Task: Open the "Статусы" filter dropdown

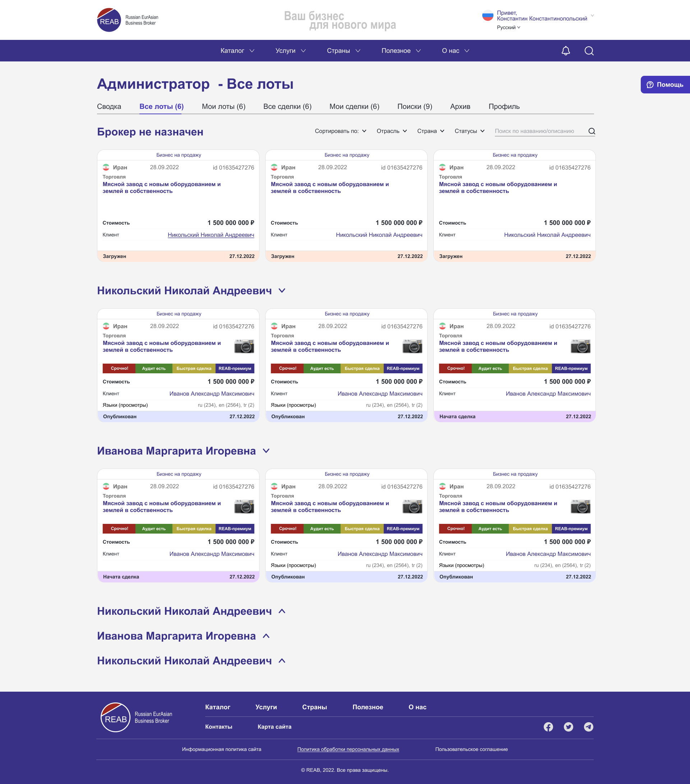Action: 469,131
